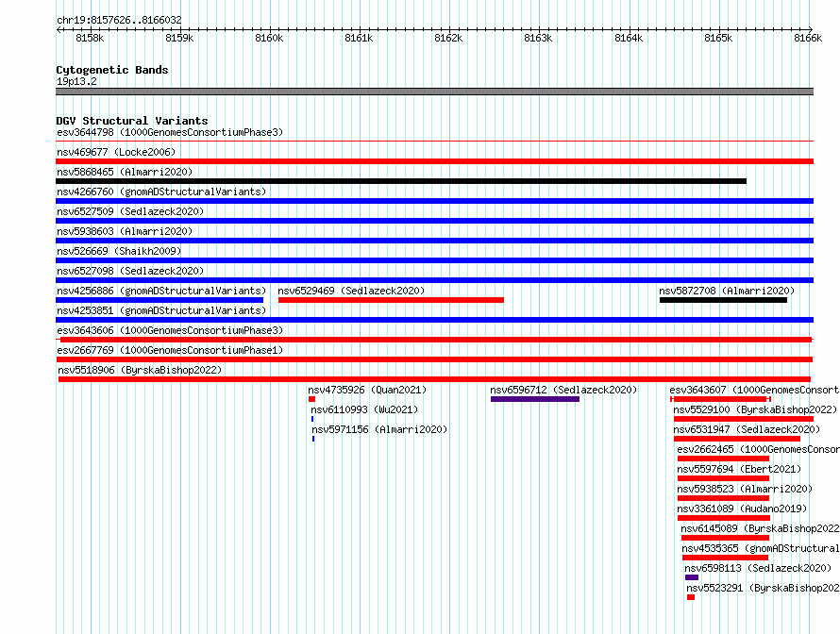Click the red bar of nsv5518906

(x=434, y=379)
